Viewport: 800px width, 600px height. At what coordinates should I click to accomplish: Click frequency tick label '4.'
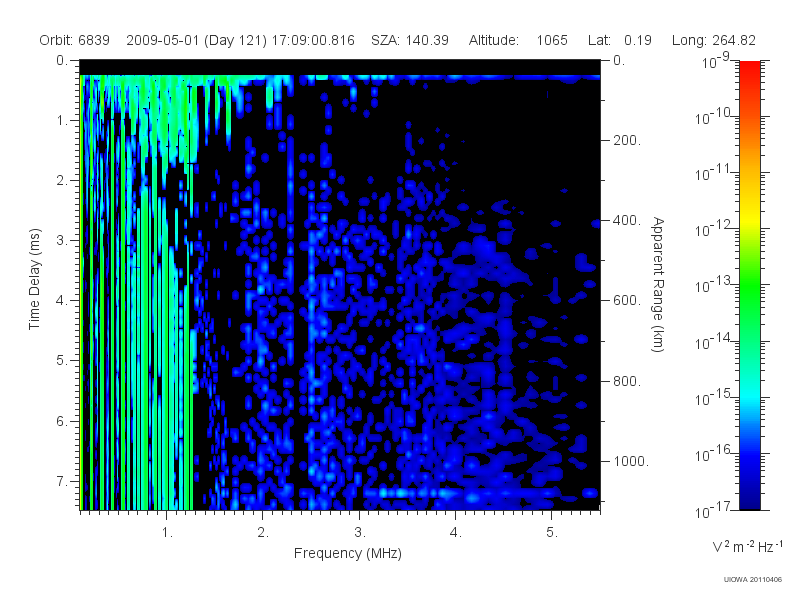coord(456,533)
